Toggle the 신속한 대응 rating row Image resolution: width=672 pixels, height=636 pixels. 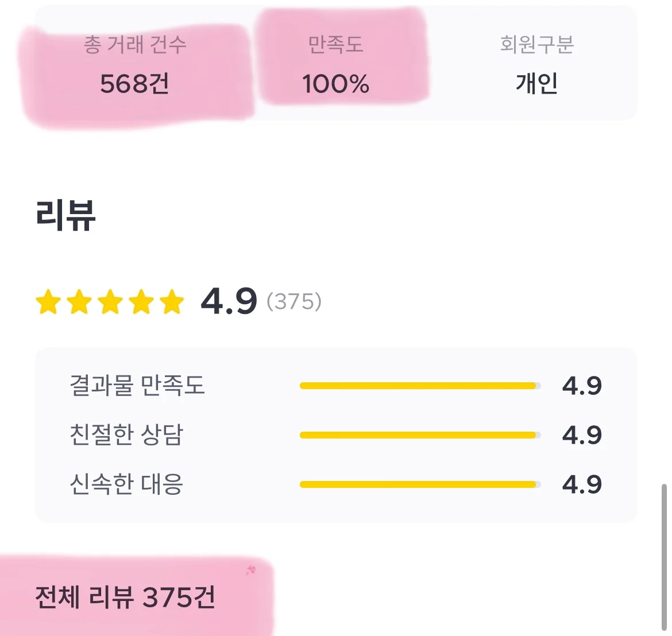(336, 484)
